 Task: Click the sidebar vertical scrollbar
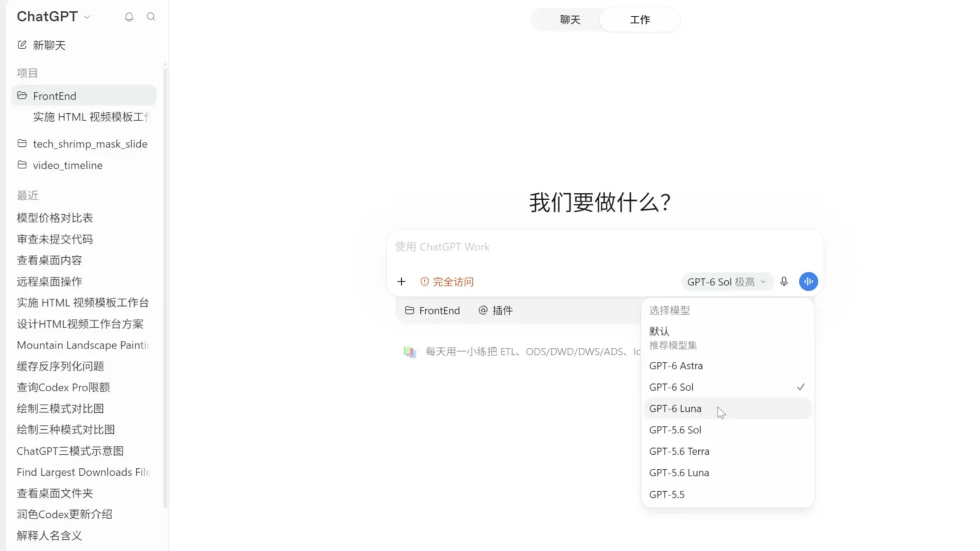pyautogui.click(x=165, y=288)
